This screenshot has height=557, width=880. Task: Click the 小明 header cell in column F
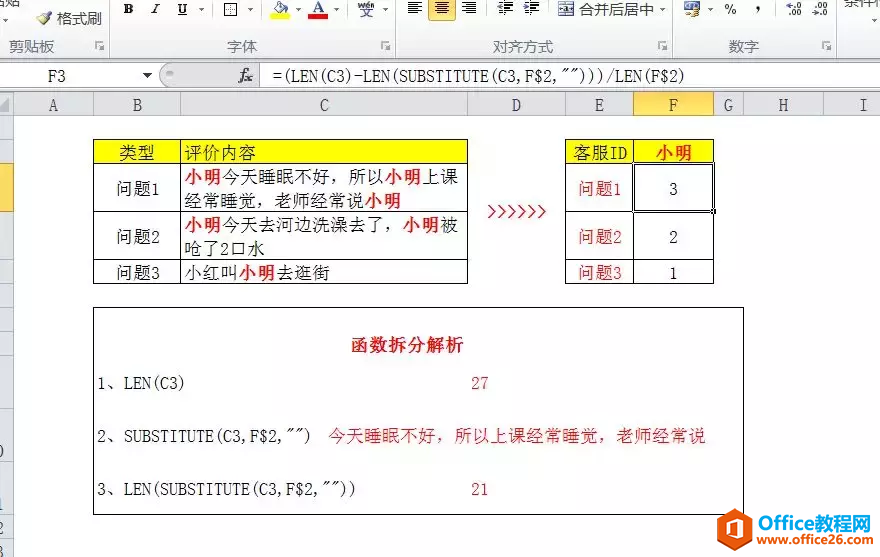pos(673,152)
